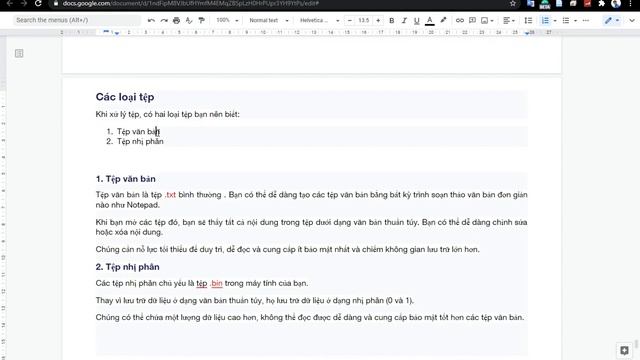Viewport: 640px width, 360px height.
Task: Go forward in the browser
Action: coord(24,3)
